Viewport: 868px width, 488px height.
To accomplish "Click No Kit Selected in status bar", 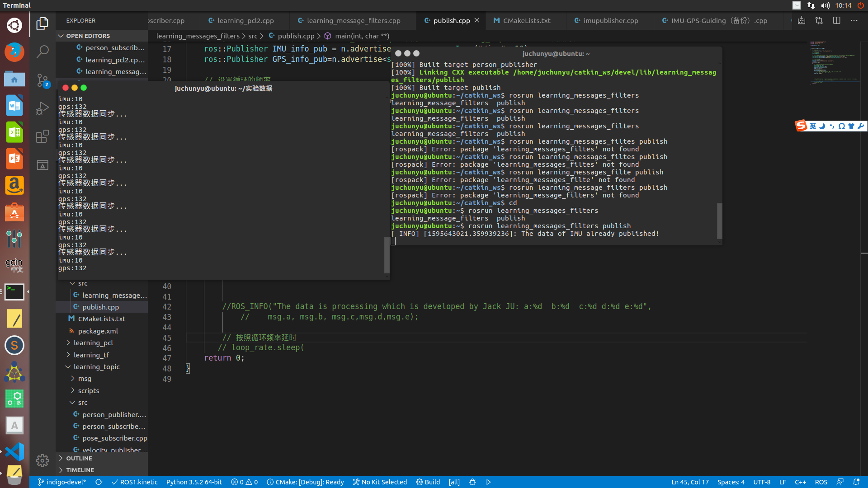I will (x=380, y=482).
